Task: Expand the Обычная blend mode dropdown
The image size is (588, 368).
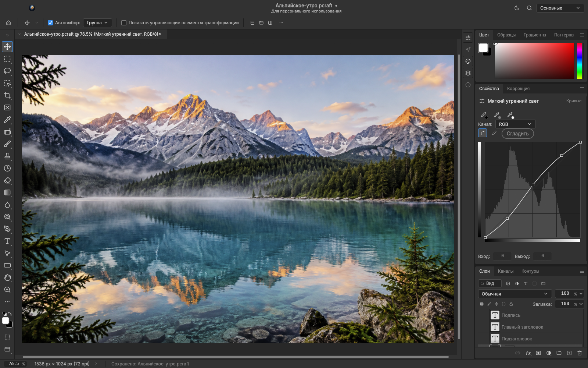Action: point(514,294)
